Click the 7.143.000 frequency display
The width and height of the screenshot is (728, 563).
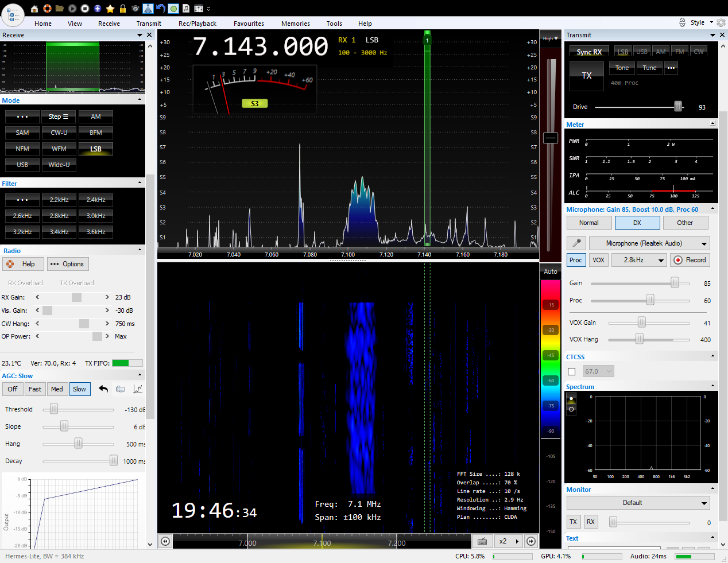(261, 46)
